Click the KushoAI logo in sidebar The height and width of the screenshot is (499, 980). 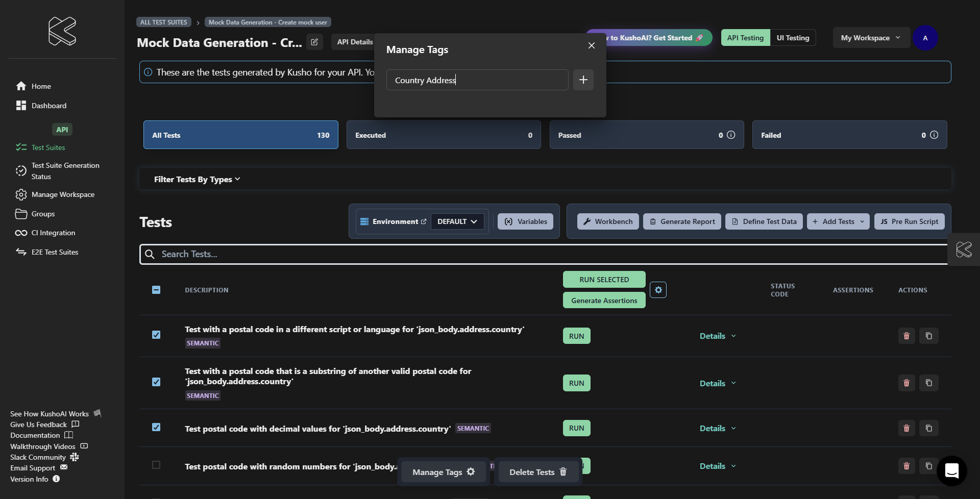pos(62,31)
